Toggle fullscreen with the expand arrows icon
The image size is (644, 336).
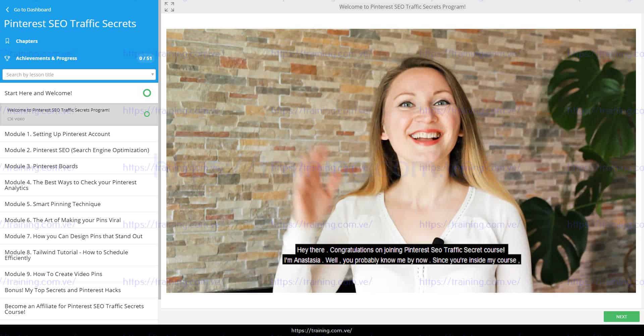coord(169,7)
